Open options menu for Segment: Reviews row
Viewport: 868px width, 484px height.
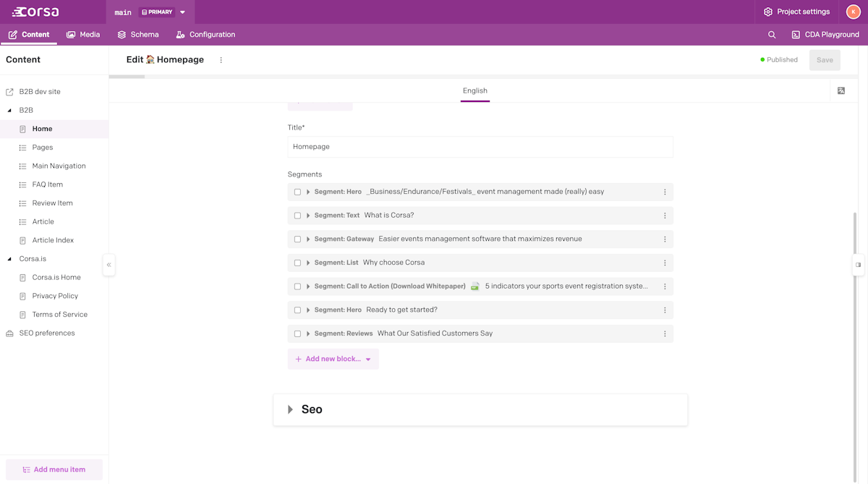pos(665,334)
